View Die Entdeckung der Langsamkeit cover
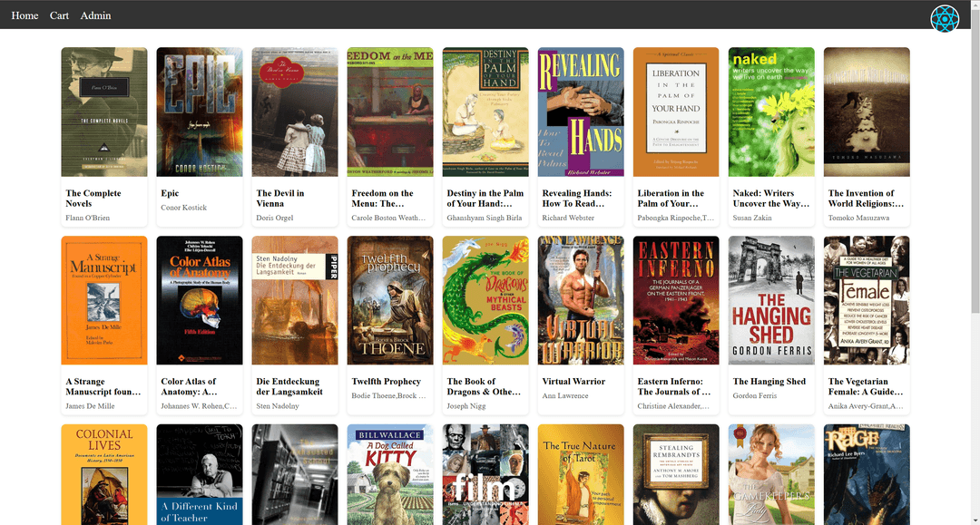 coord(295,300)
